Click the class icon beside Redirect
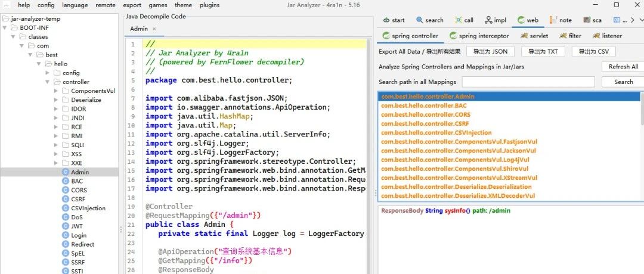 pyautogui.click(x=66, y=244)
